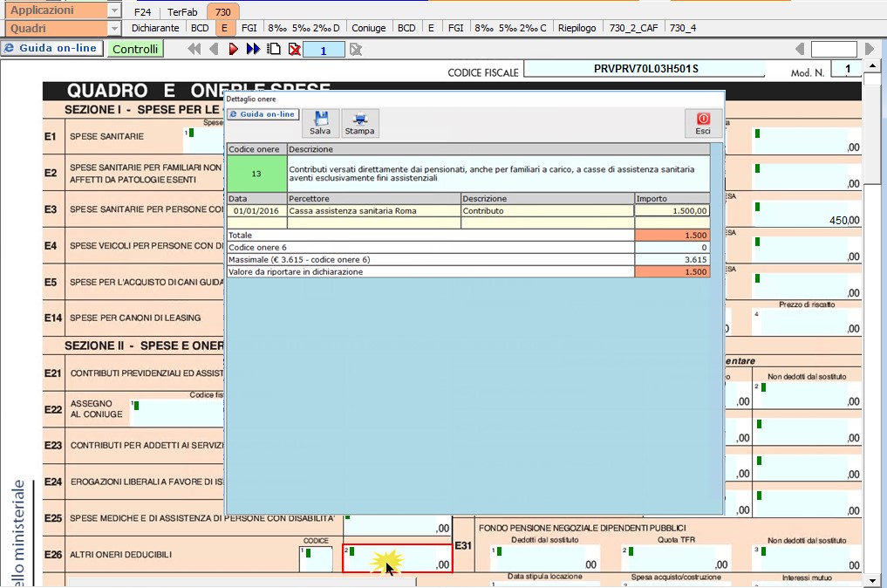This screenshot has width=887, height=588.
Task: Click Valore da riportare value 1.500
Action: point(672,271)
